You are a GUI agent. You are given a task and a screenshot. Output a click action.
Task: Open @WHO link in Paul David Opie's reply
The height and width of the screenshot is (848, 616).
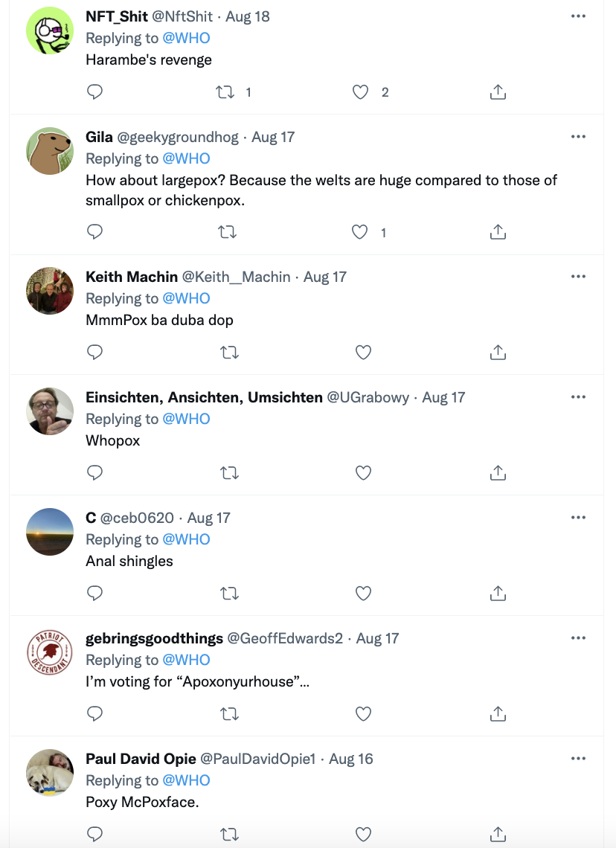(x=186, y=780)
